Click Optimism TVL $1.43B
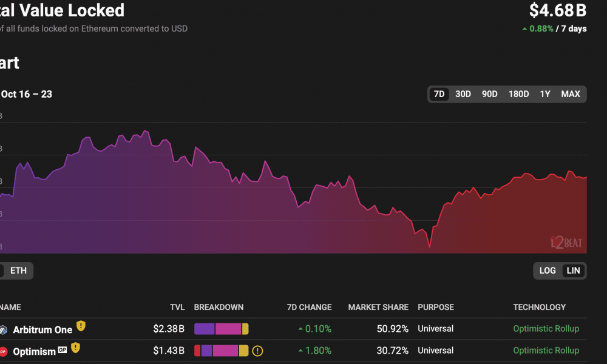 coord(169,351)
